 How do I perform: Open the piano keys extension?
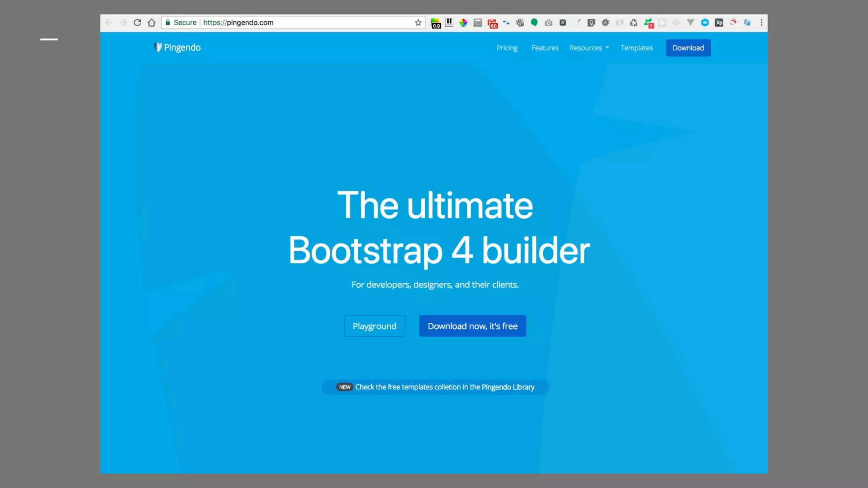(449, 22)
